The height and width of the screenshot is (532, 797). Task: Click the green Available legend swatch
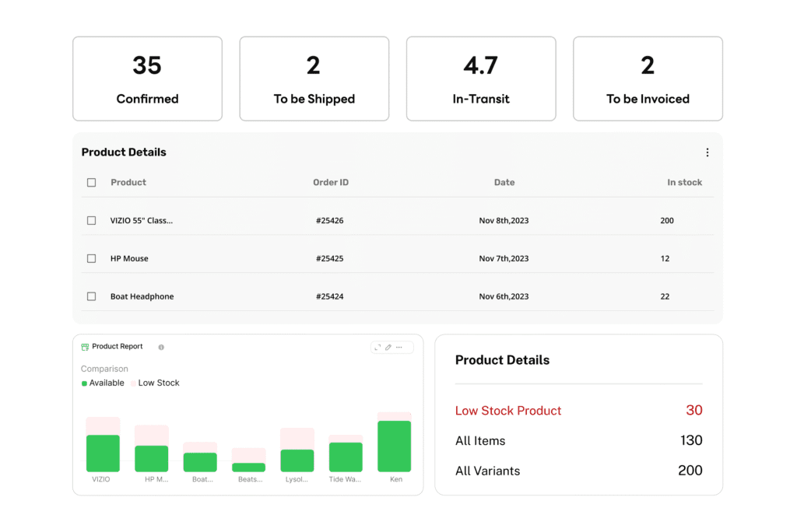point(85,383)
